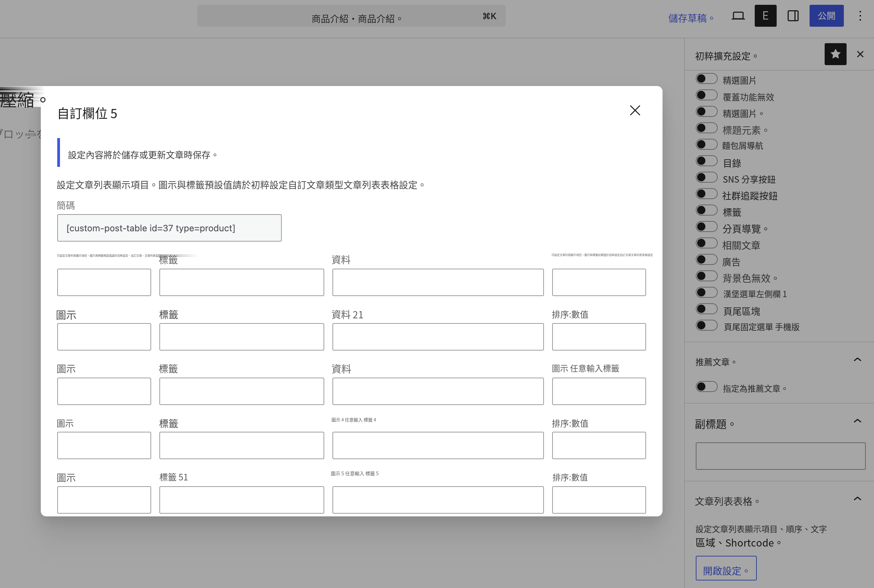Image resolution: width=874 pixels, height=588 pixels.
Task: Click the 簡碼 shortcode field
Action: tap(169, 228)
